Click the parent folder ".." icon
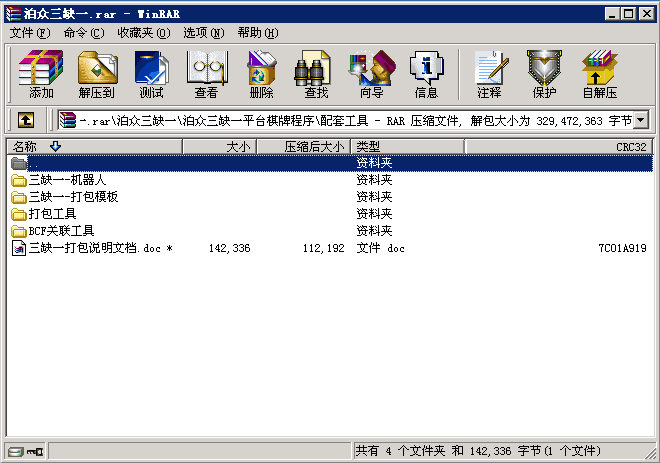The width and height of the screenshot is (660, 463). coord(19,163)
